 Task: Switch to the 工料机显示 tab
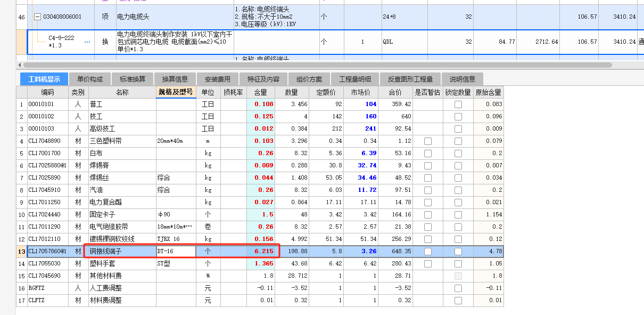[44, 79]
